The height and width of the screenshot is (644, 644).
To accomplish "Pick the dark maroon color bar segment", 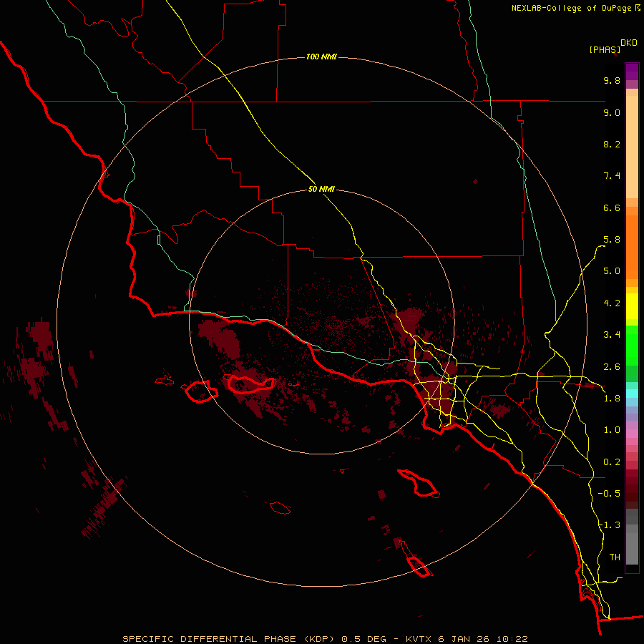I will pyautogui.click(x=632, y=489).
